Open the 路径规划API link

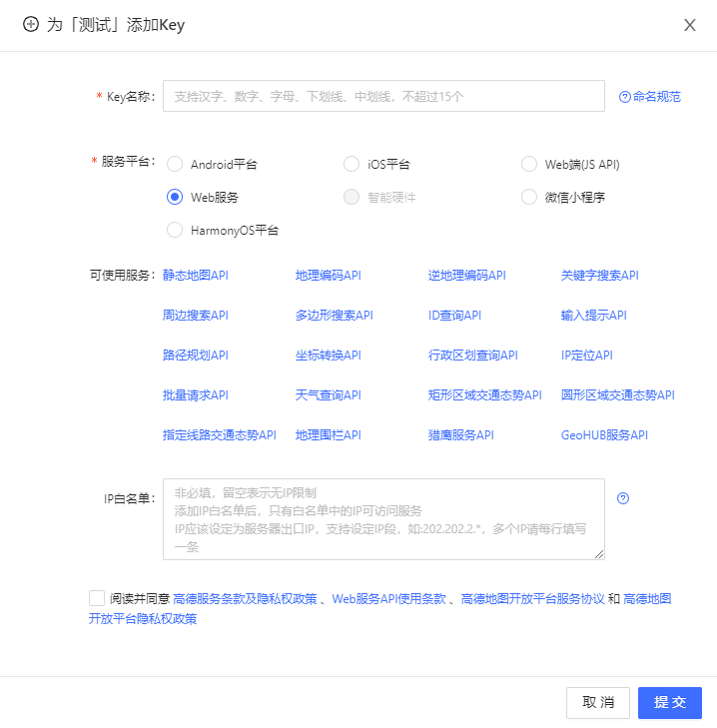pyautogui.click(x=196, y=356)
